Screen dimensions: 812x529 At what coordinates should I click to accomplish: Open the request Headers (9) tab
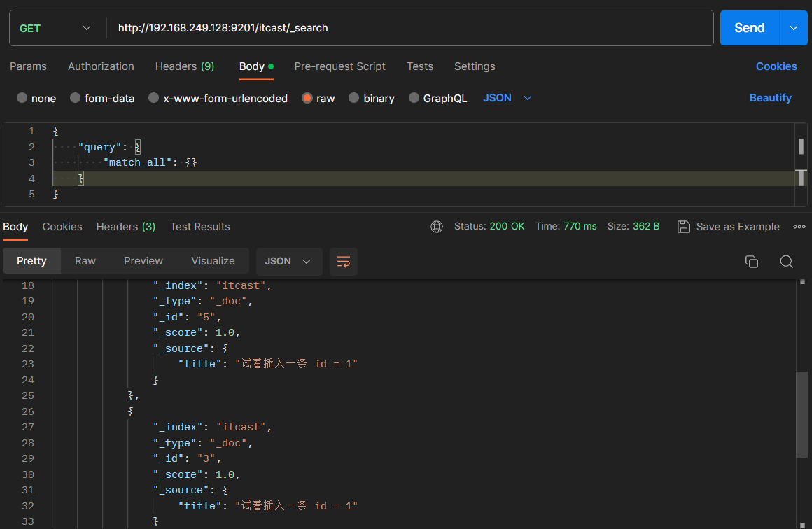(x=185, y=66)
